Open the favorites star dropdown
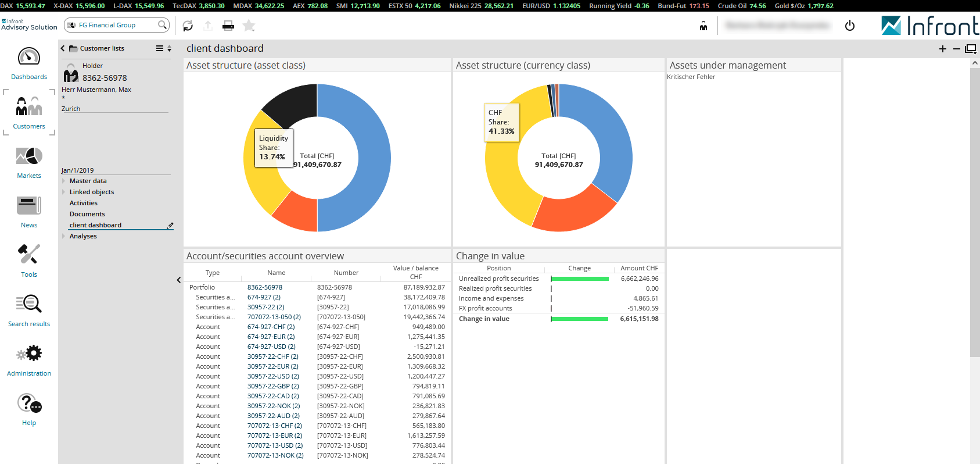This screenshot has height=464, width=980. coord(249,26)
